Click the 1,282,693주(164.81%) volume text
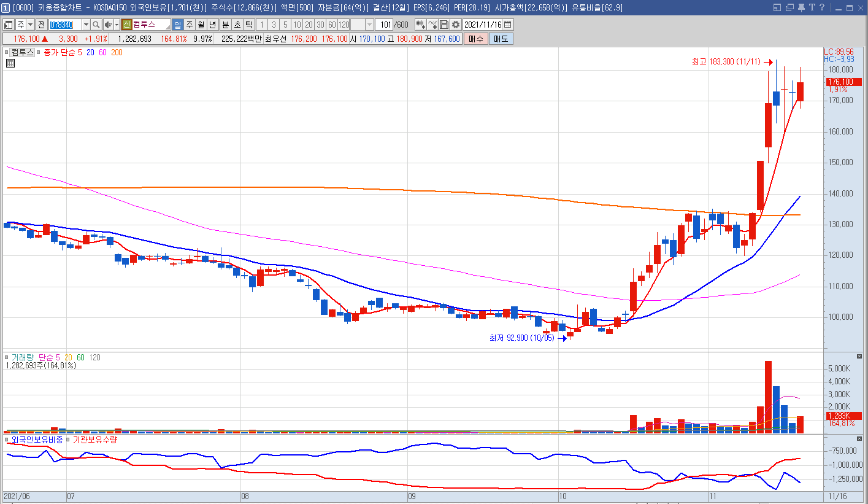The height and width of the screenshot is (504, 868). tap(41, 365)
